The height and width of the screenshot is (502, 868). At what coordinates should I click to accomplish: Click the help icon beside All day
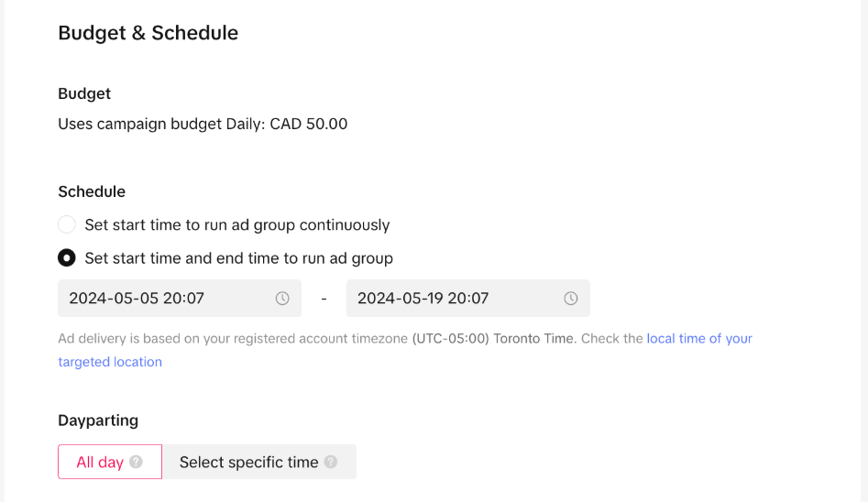136,462
